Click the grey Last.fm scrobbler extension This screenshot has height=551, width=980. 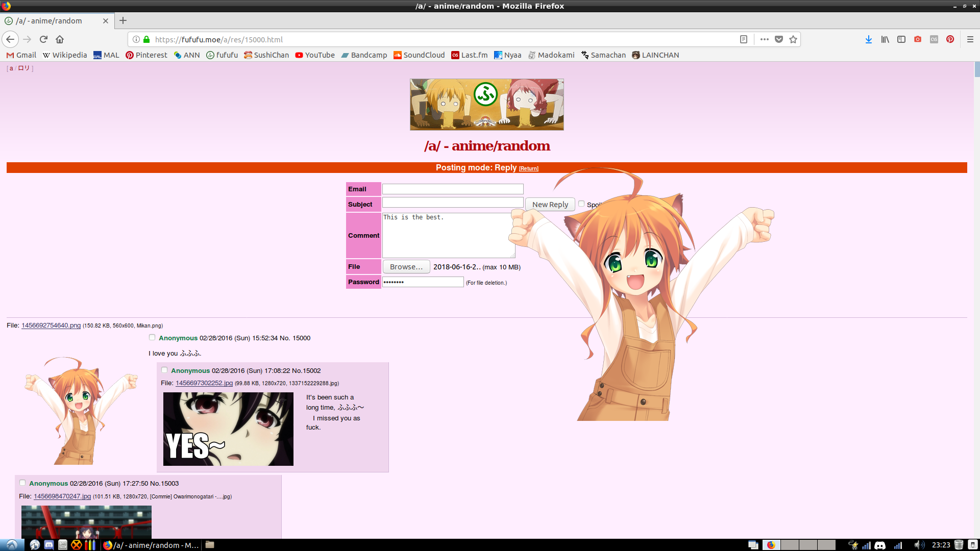point(934,39)
